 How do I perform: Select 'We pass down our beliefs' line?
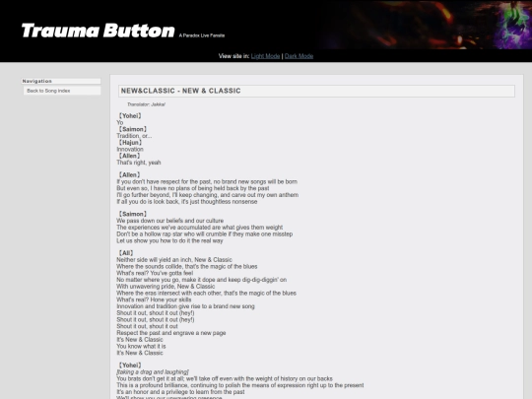point(170,221)
